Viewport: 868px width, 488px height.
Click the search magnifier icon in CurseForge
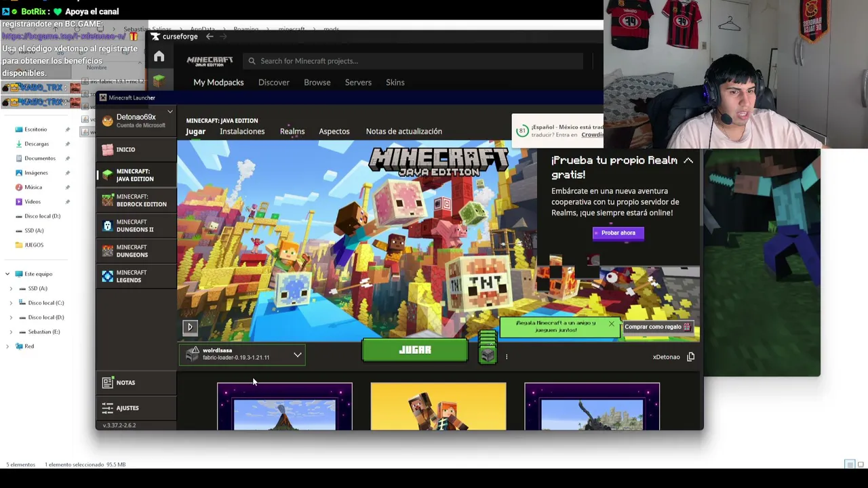pos(252,61)
